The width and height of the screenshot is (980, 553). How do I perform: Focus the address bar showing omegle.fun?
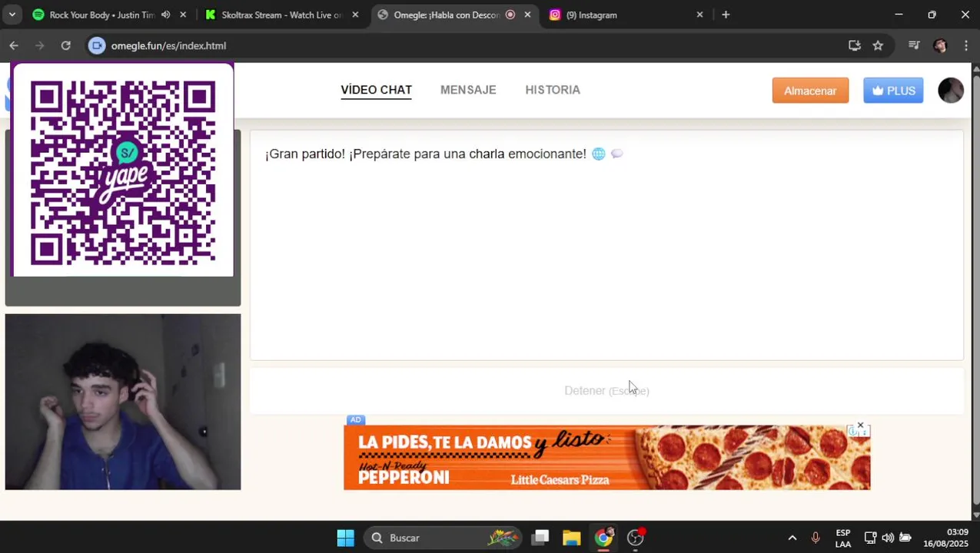pyautogui.click(x=461, y=45)
